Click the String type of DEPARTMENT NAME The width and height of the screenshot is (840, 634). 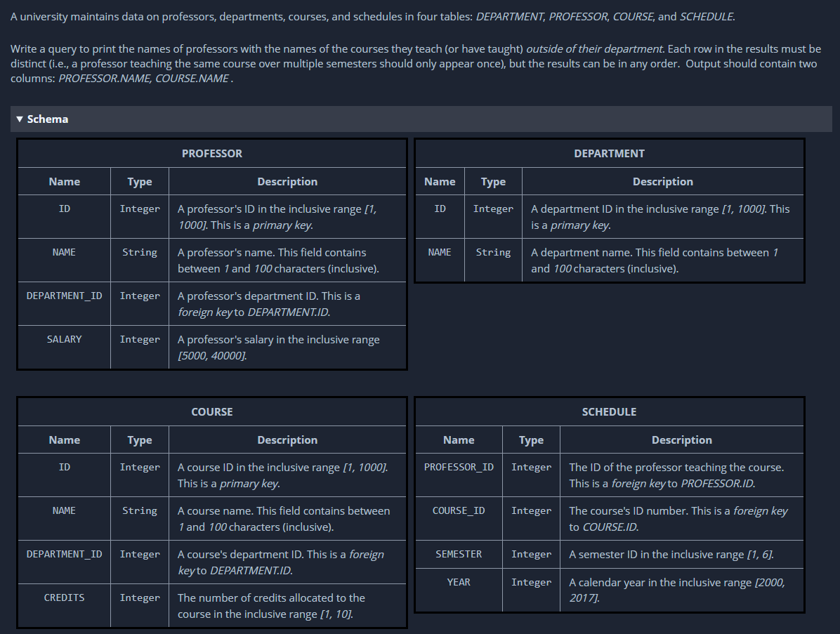[x=493, y=252]
